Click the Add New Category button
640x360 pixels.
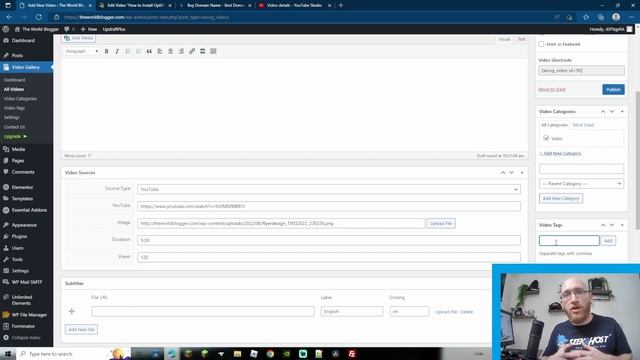click(561, 198)
